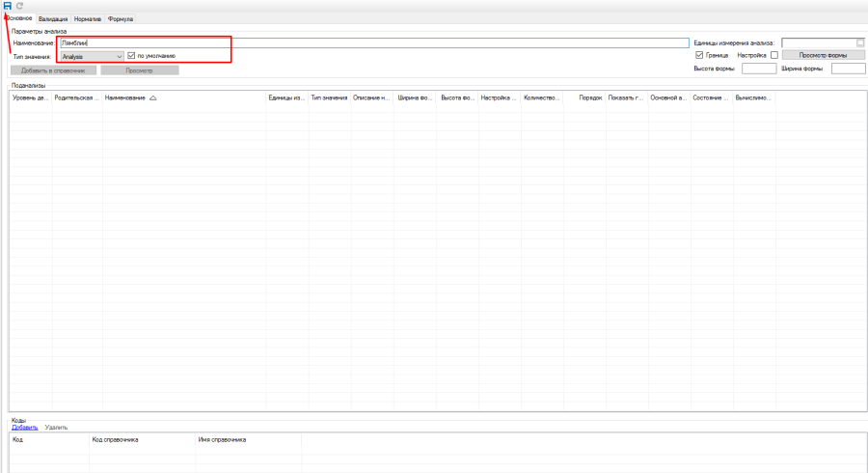Image resolution: width=868 pixels, height=473 pixels.
Task: Click the 'Ширина фо...' column header
Action: pyautogui.click(x=415, y=98)
